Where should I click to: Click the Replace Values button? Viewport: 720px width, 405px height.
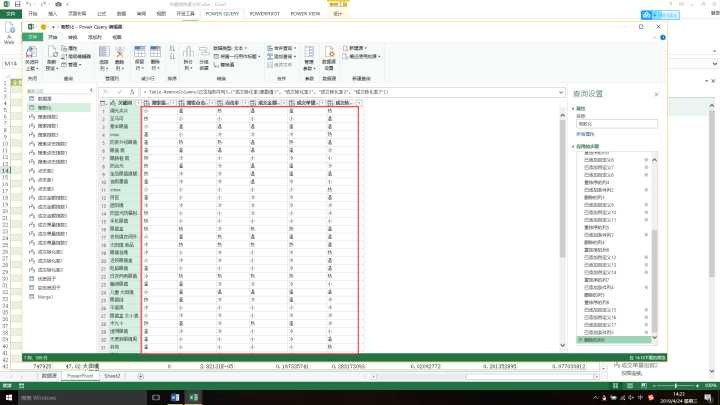point(224,65)
